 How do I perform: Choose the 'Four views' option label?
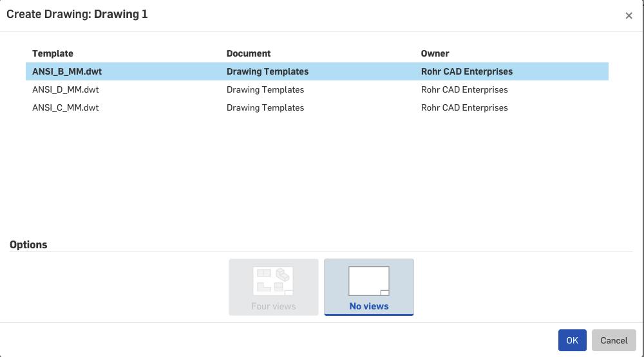point(273,306)
